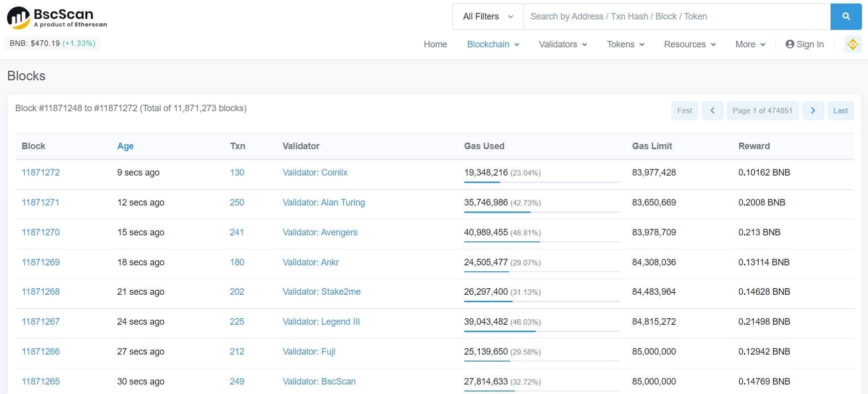Open Validator: Stake2me

click(321, 292)
